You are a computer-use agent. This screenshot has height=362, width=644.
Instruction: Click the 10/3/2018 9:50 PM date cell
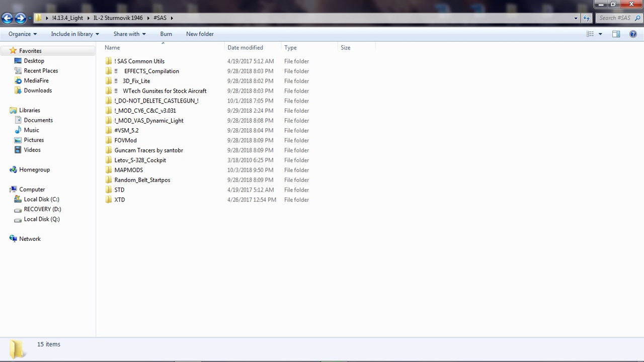250,170
